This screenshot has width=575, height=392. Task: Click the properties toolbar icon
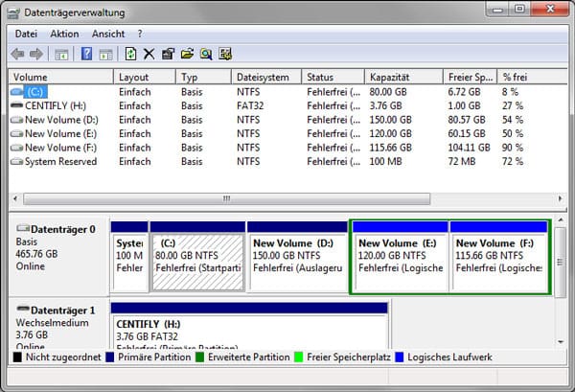click(168, 54)
